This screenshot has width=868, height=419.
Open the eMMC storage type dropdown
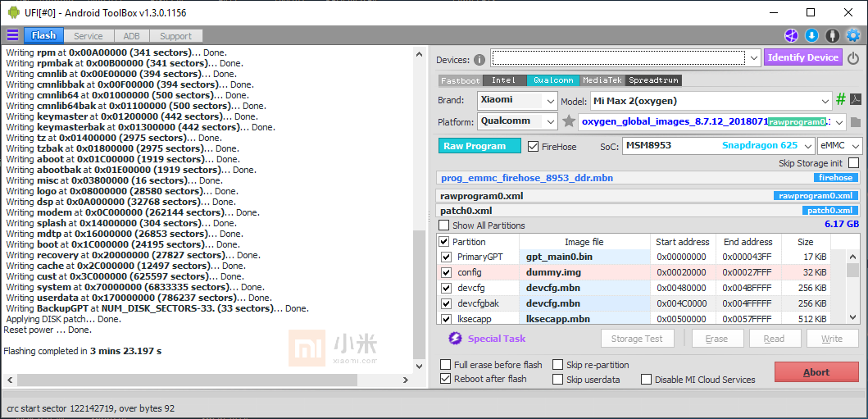pyautogui.click(x=840, y=146)
